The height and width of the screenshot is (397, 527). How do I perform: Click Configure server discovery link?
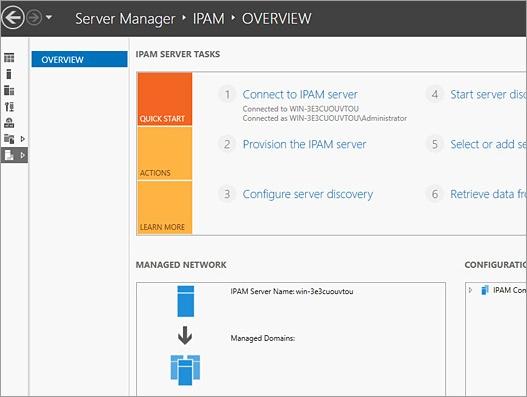point(308,194)
